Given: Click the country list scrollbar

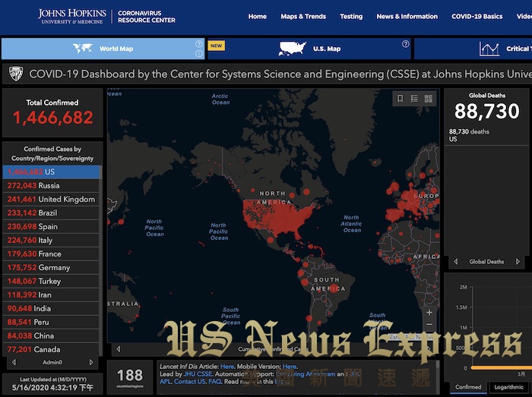Looking at the screenshot, I should (101, 261).
